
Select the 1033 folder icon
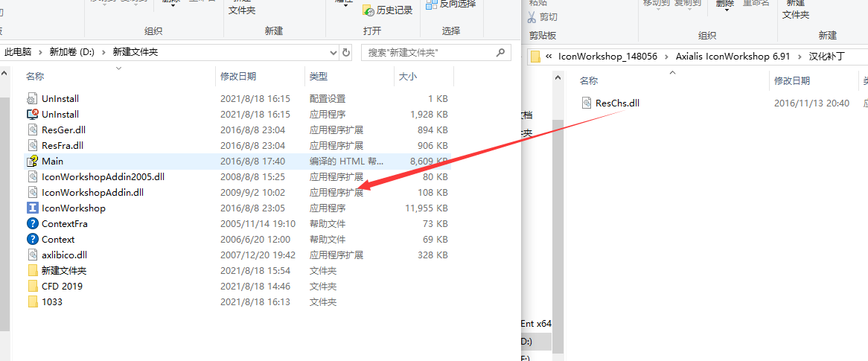point(32,302)
